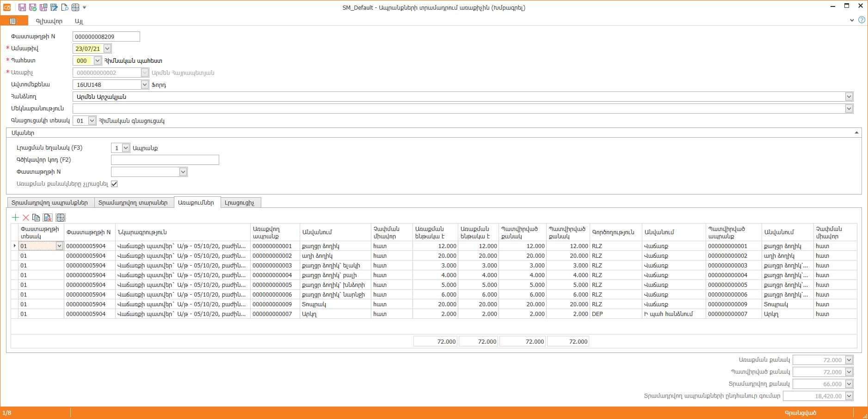Select cell 000000000001 in Առաքվող ապրանք column
This screenshot has height=419, width=868.
click(275, 246)
